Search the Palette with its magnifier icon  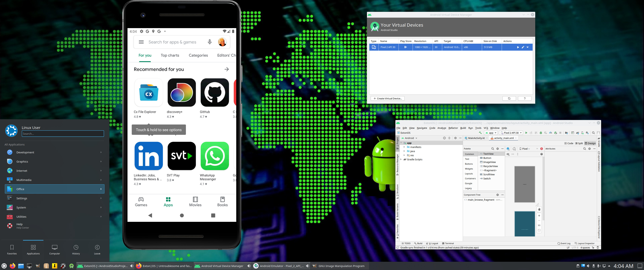tap(493, 149)
